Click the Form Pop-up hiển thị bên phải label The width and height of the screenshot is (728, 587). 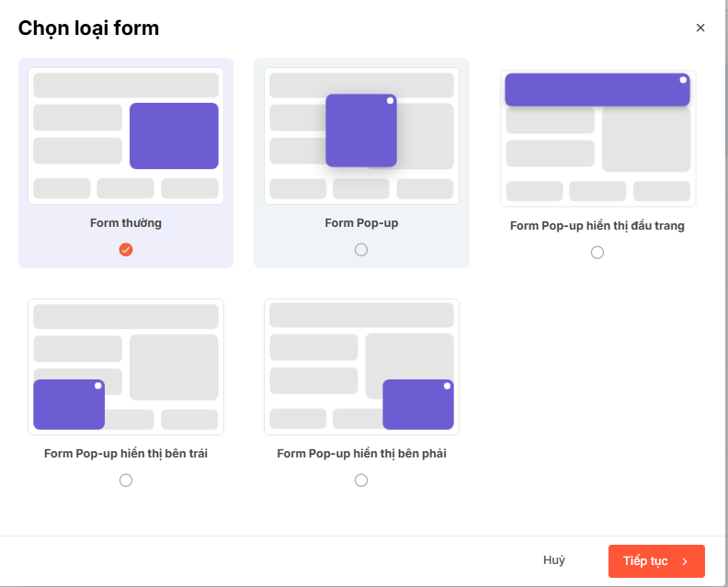point(361,454)
